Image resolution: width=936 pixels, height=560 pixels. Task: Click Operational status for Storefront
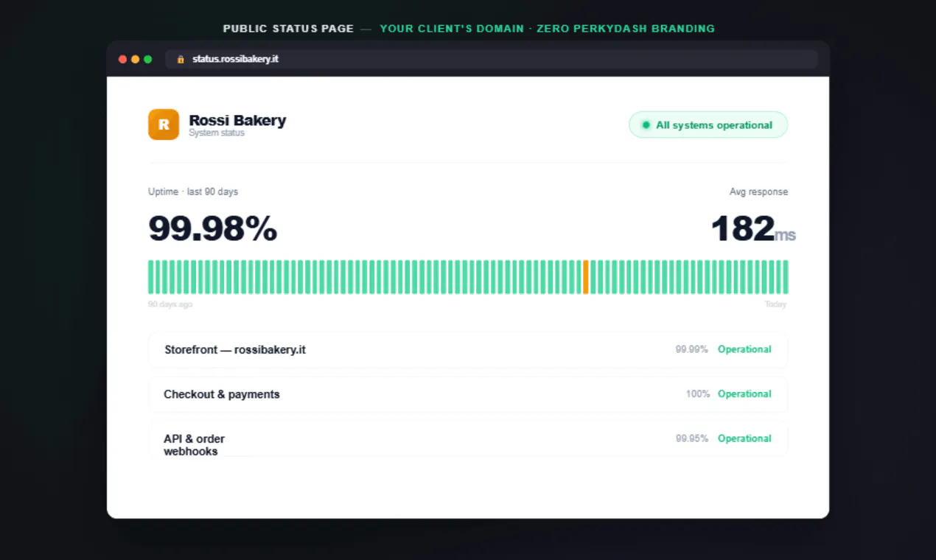pyautogui.click(x=744, y=349)
